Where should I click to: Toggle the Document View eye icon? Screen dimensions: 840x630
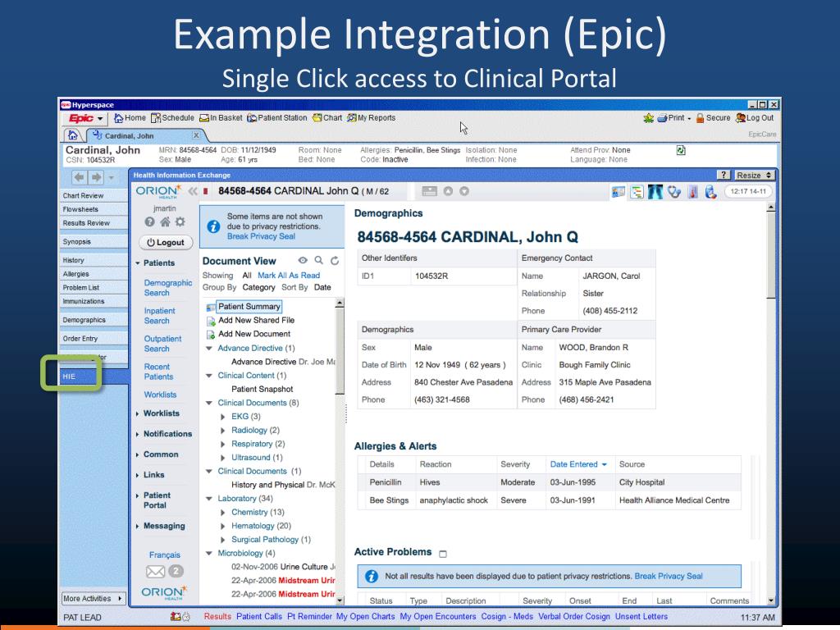pos(303,260)
